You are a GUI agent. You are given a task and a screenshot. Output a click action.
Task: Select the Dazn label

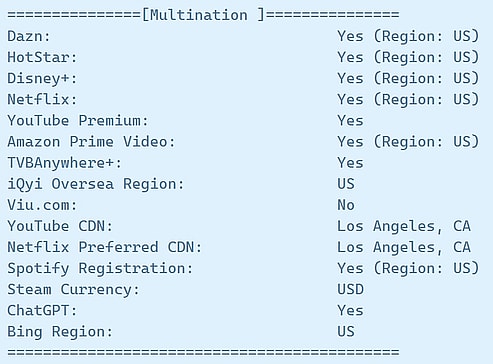(x=29, y=36)
